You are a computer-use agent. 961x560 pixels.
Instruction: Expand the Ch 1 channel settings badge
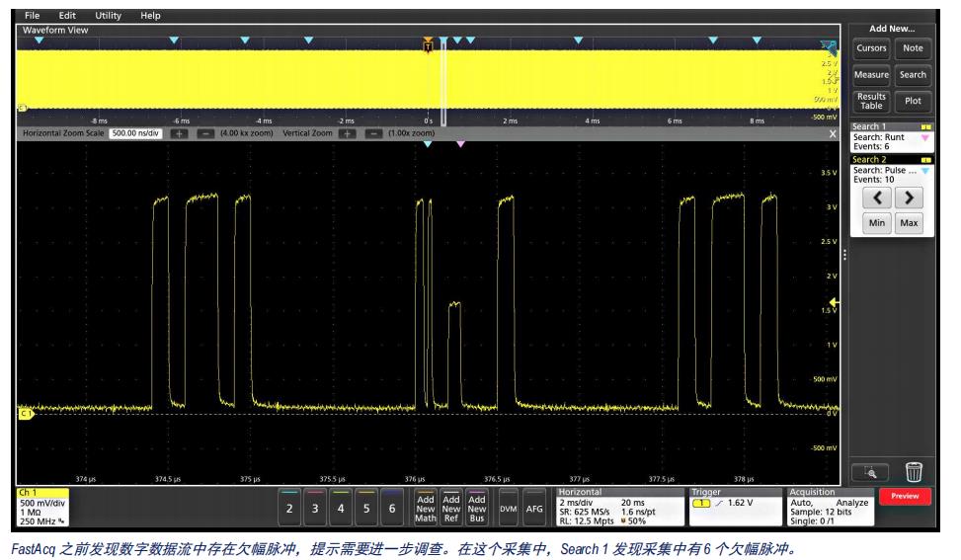click(x=41, y=507)
